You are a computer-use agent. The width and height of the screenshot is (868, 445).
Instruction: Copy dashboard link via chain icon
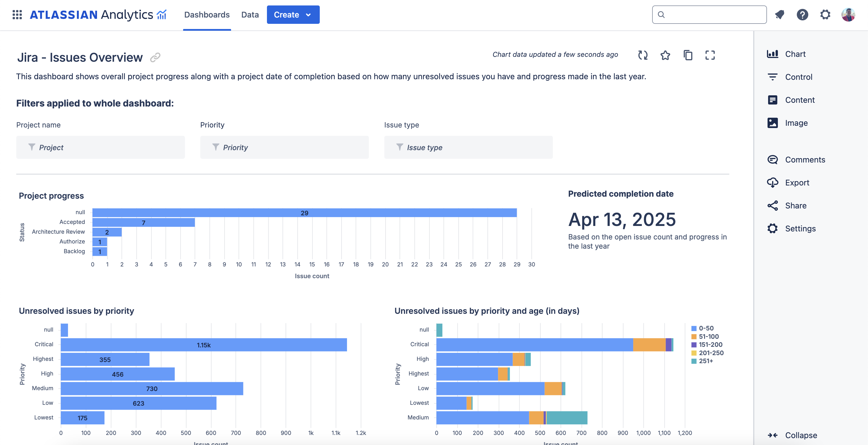(x=155, y=57)
